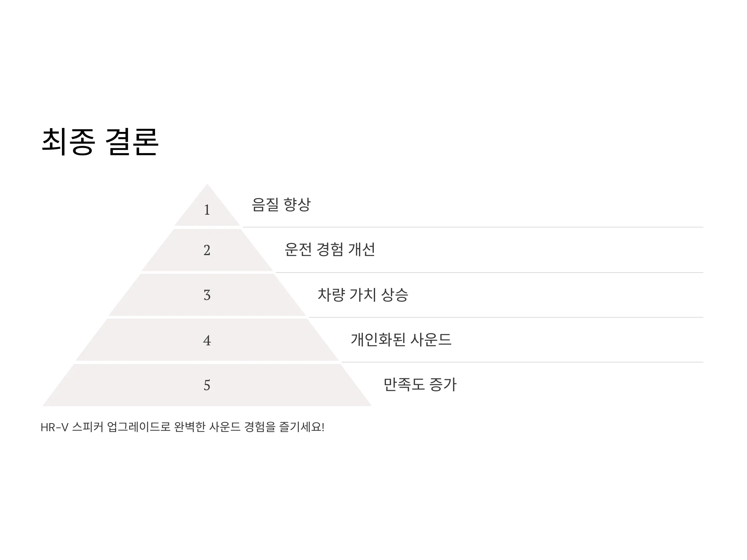Select the pyramid tier numbered 4
Viewport: 747px width, 560px height.
[207, 340]
